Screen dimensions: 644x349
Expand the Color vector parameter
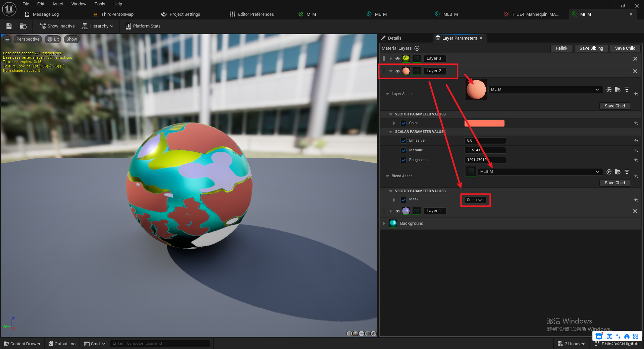tap(394, 123)
